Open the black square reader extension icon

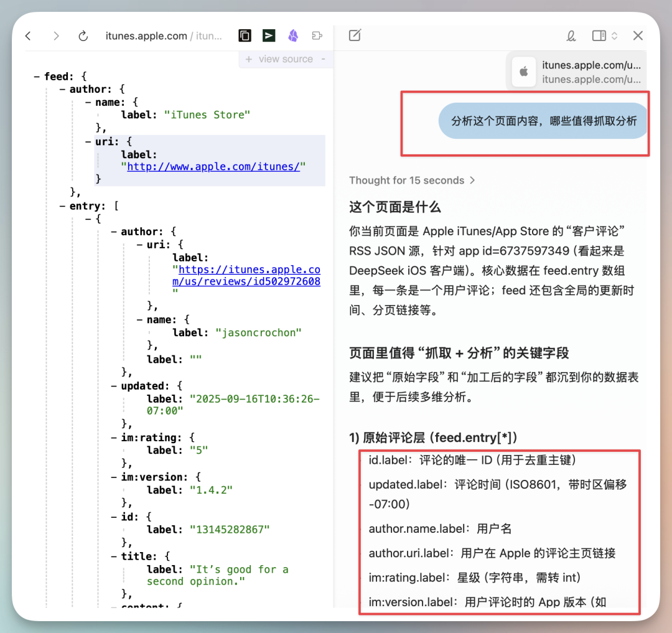245,35
